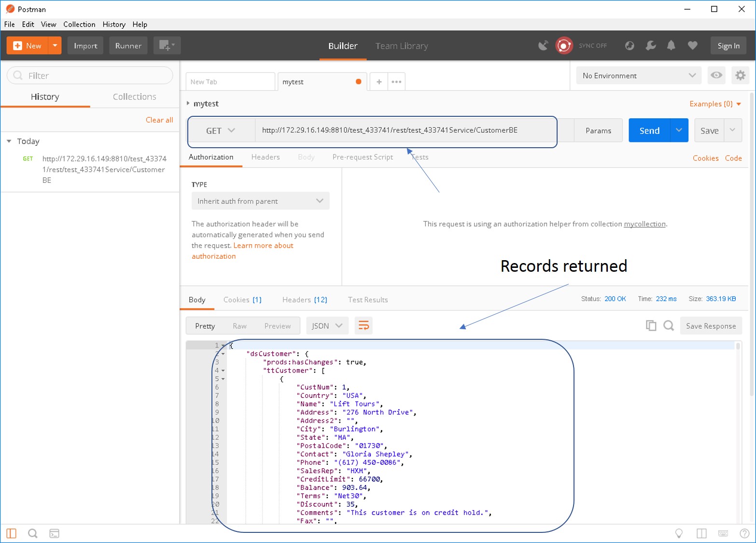Click the history Filter search field
This screenshot has width=756, height=543.
click(90, 75)
